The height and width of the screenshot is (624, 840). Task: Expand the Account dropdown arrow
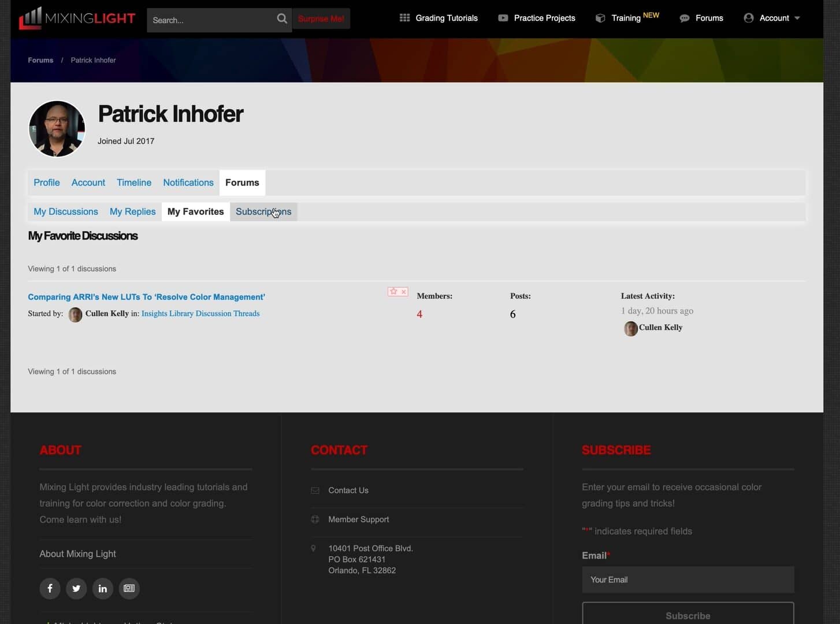click(x=797, y=18)
